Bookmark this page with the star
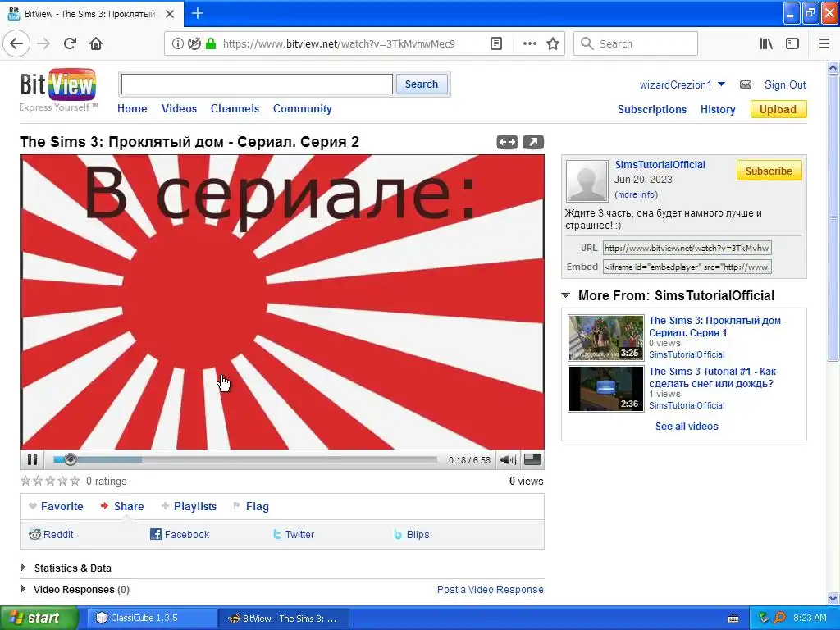 point(553,43)
